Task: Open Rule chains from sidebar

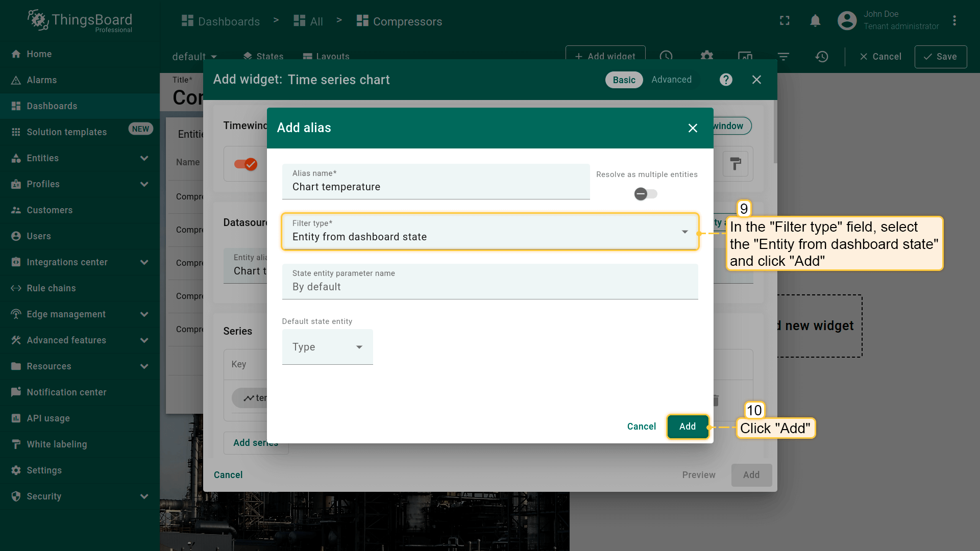Action: point(51,288)
